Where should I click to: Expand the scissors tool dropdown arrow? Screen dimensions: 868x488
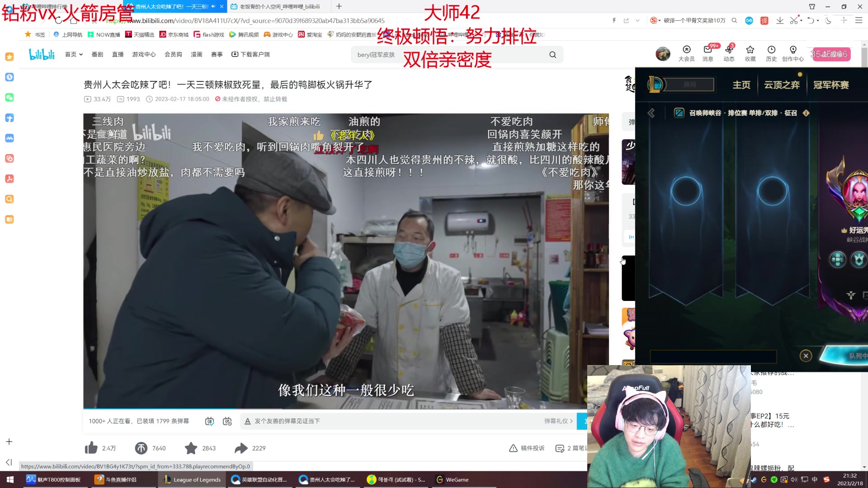[801, 21]
